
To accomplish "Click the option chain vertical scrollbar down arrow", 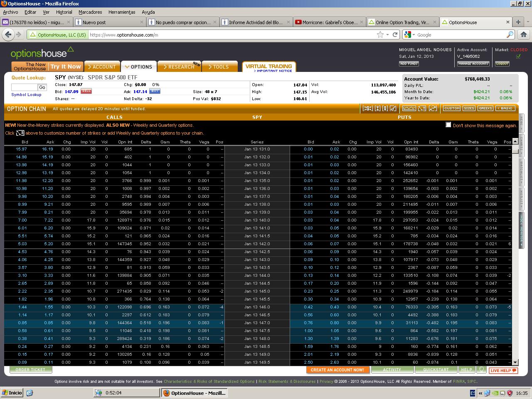I will point(515,362).
